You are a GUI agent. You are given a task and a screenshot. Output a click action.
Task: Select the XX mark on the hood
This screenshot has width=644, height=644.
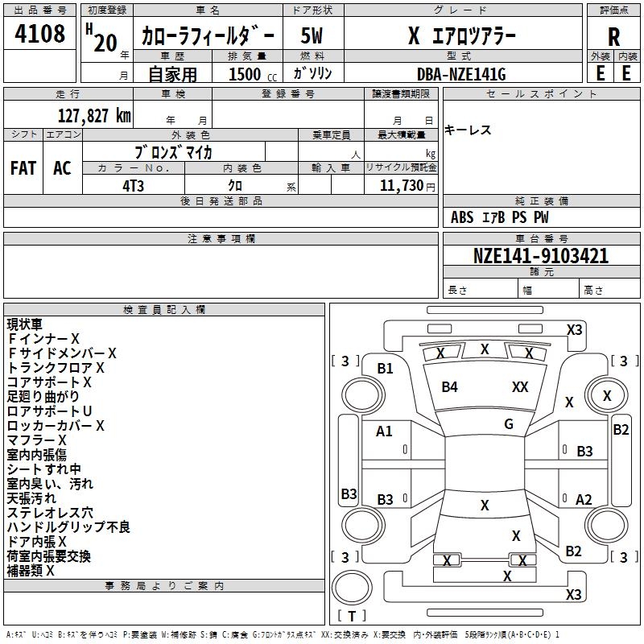point(520,386)
